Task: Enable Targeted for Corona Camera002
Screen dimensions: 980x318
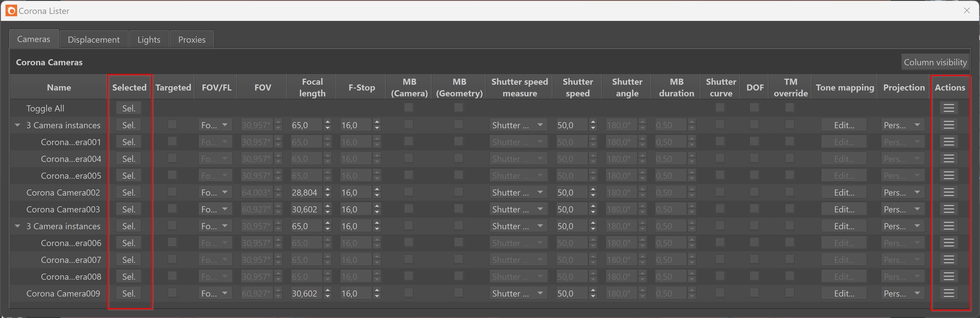Action: [x=172, y=192]
